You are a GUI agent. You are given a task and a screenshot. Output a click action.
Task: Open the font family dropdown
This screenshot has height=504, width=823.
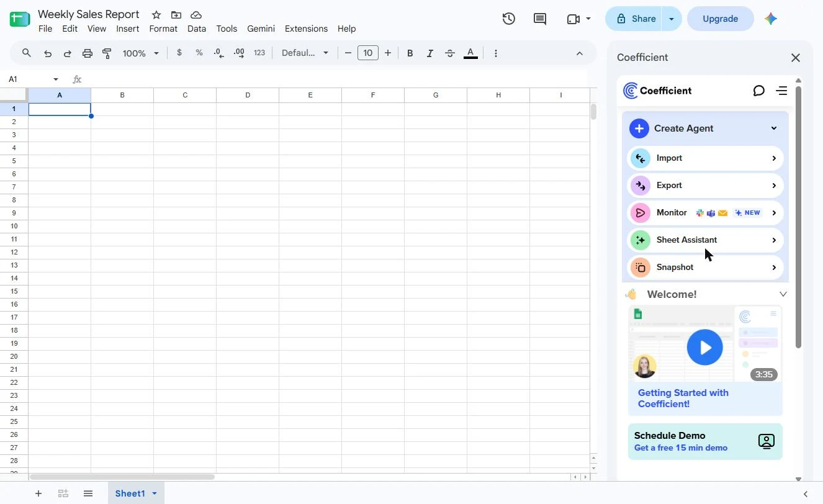click(x=305, y=53)
